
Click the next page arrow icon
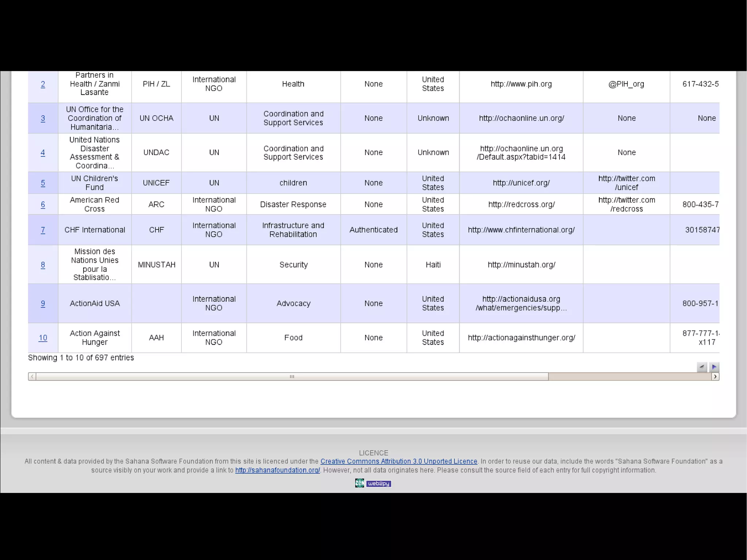[714, 367]
